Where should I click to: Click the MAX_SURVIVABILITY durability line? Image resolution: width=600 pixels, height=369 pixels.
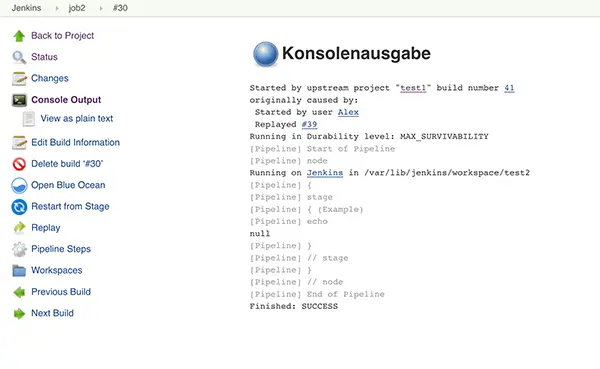pos(369,137)
